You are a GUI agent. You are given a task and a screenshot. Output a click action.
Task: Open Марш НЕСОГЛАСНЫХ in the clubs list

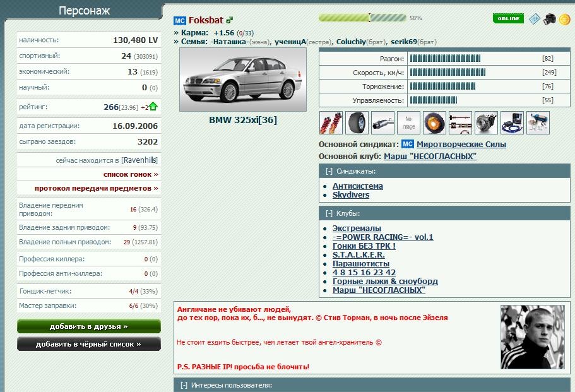[379, 290]
